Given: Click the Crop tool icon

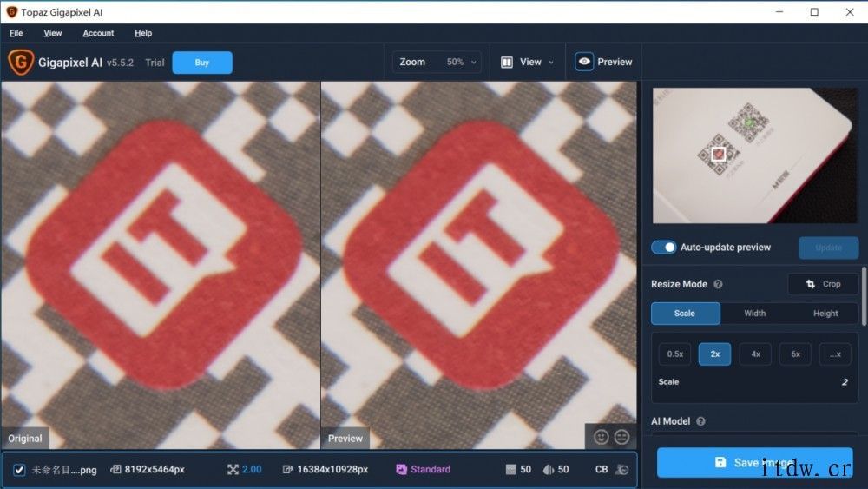Looking at the screenshot, I should click(811, 284).
